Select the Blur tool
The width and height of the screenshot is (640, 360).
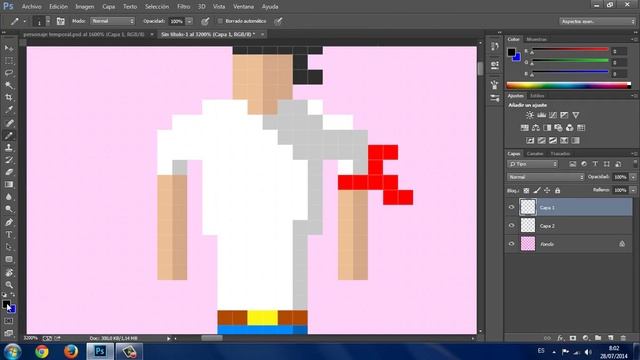9,197
